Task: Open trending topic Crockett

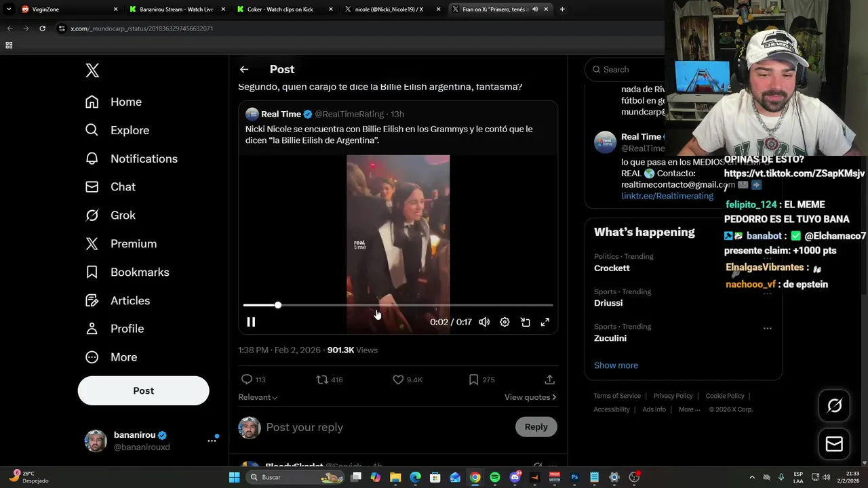Action: [x=612, y=268]
